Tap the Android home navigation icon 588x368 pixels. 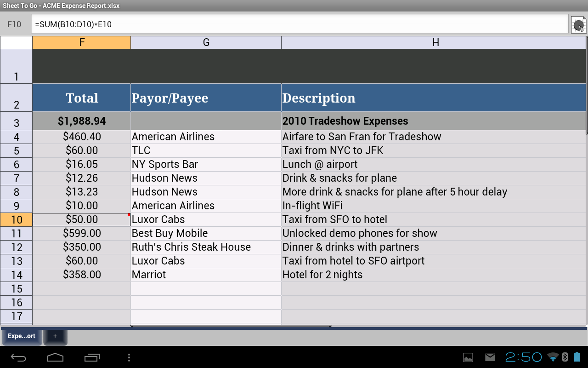pyautogui.click(x=55, y=357)
